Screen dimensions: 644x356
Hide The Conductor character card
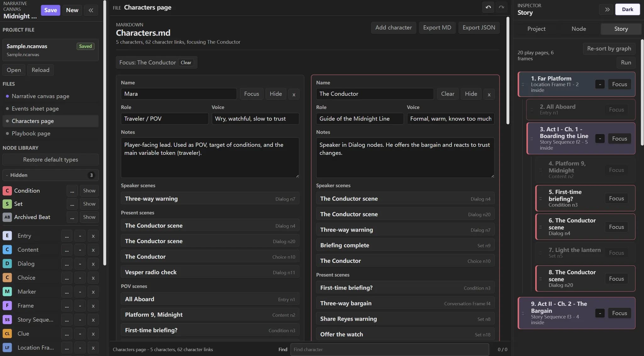471,94
